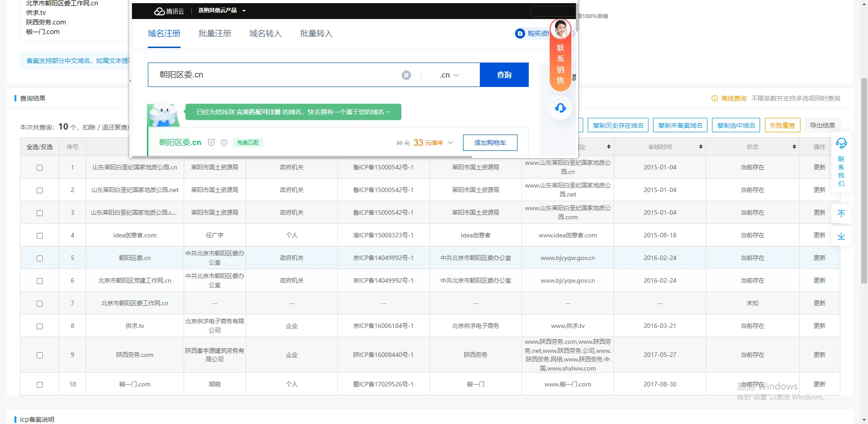Click the blue headset support icon in the popup
The width and height of the screenshot is (868, 424).
point(560,108)
